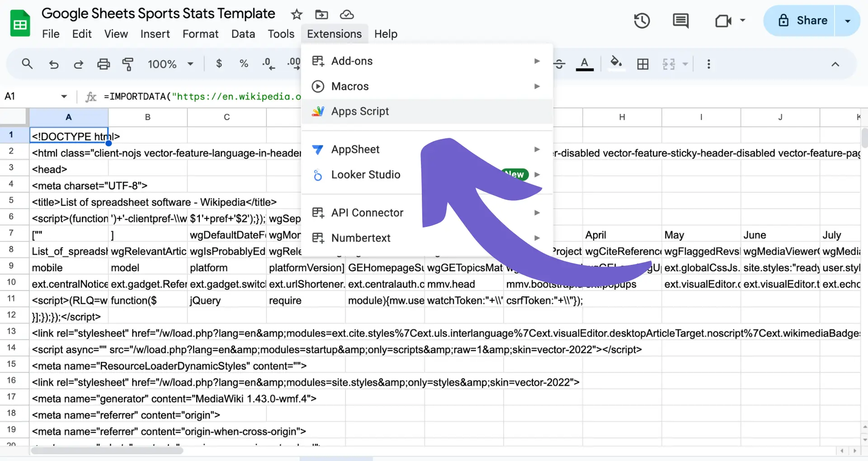Open the Share options dropdown arrow

click(x=848, y=21)
